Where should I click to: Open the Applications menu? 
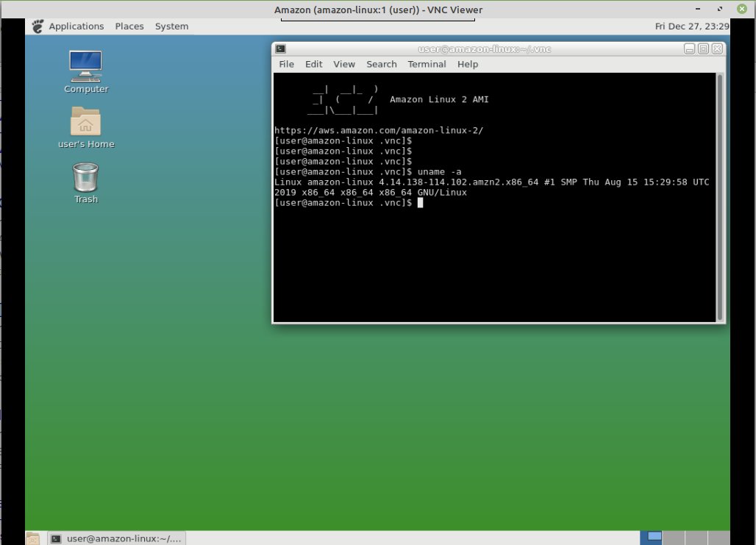coord(76,26)
